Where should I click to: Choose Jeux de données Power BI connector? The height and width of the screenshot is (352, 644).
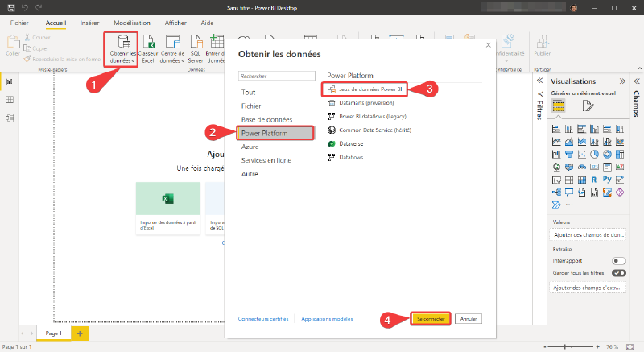[x=365, y=89]
